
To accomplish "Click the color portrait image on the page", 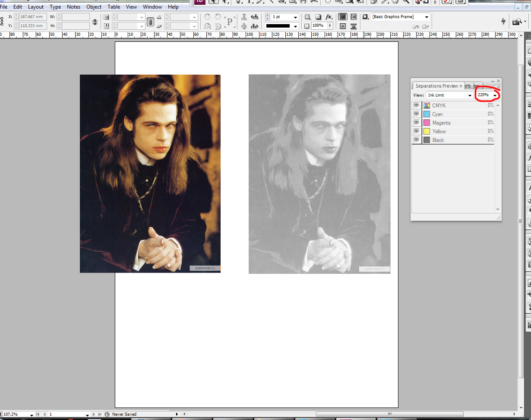I will [150, 174].
